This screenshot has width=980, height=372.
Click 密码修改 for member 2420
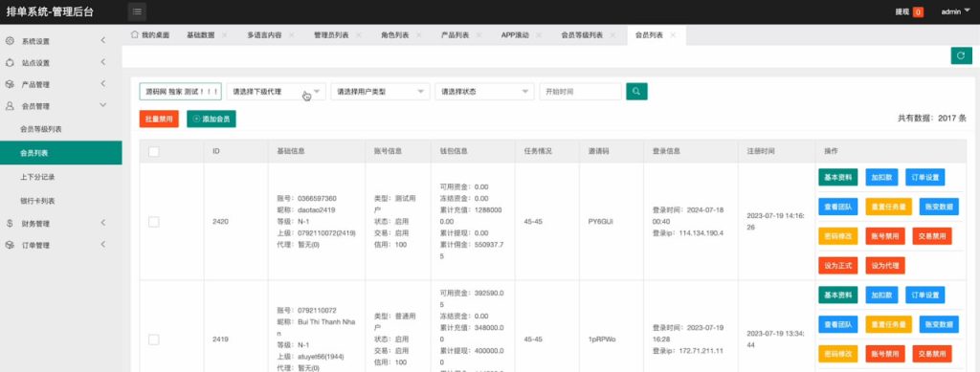pos(838,236)
